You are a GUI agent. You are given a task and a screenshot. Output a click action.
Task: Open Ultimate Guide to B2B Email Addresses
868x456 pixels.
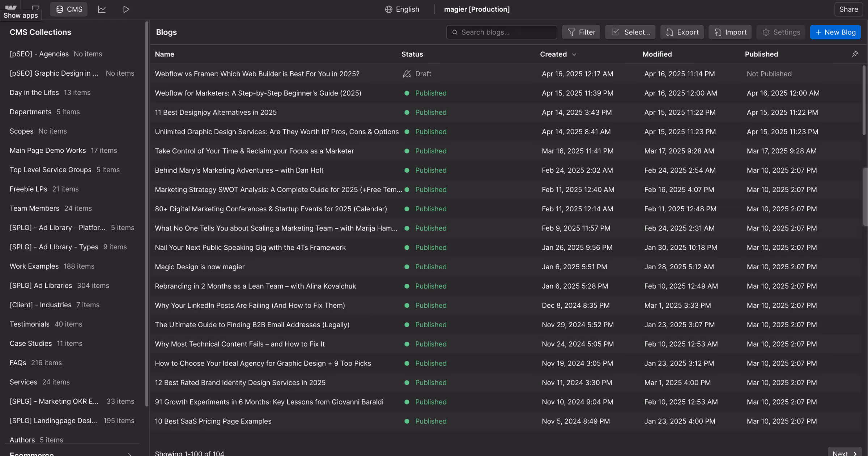tap(252, 325)
